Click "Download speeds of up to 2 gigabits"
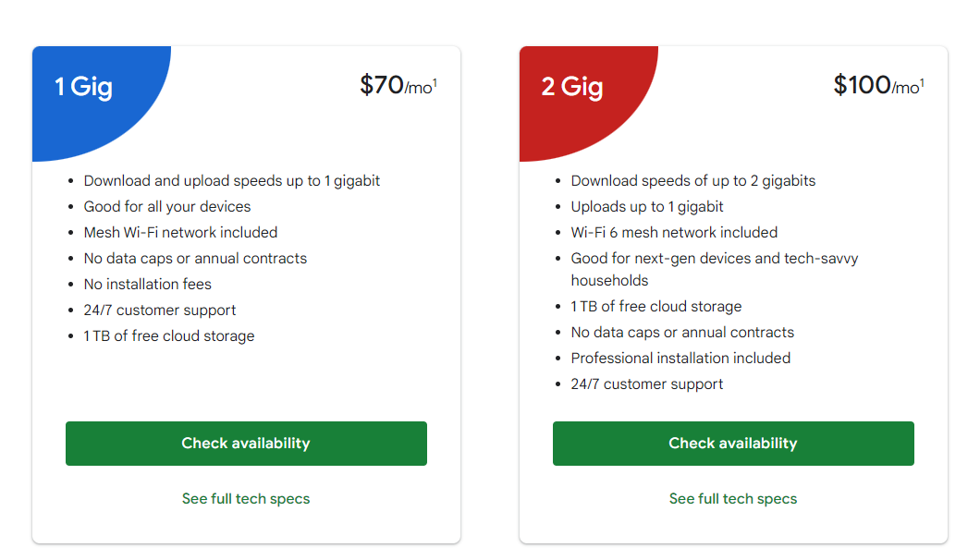Viewport: 980px width, 560px height. (693, 181)
